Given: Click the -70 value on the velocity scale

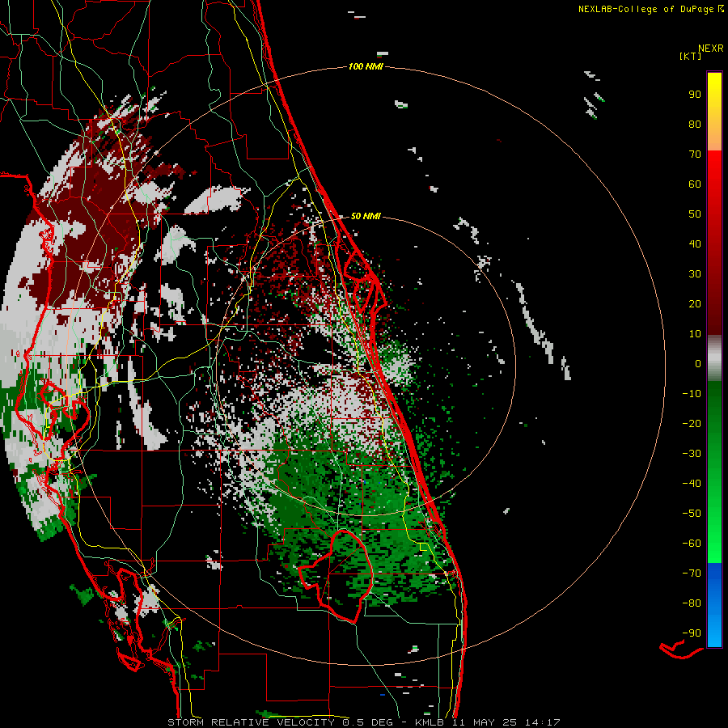Looking at the screenshot, I should [692, 574].
